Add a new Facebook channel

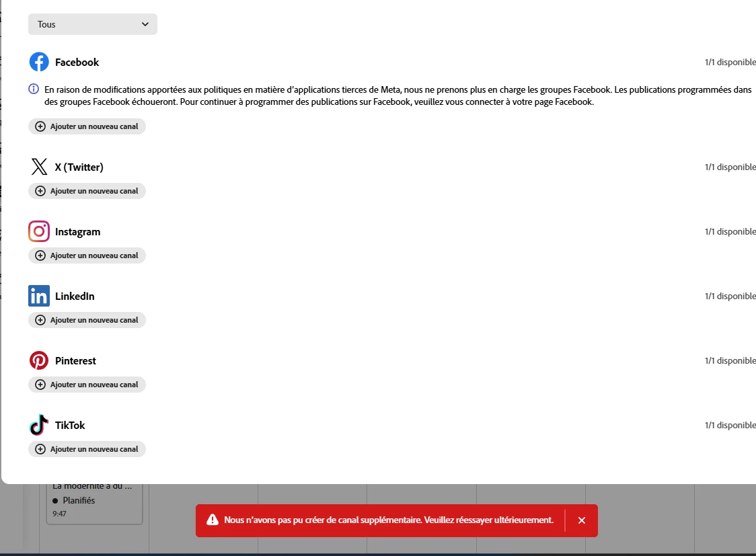click(x=87, y=126)
